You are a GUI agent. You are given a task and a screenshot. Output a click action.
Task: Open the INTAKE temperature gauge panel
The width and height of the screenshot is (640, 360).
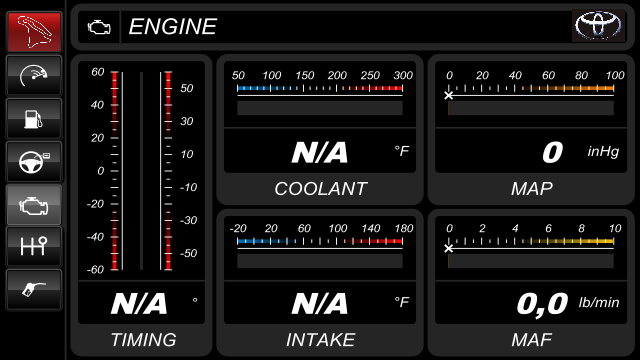[x=320, y=282]
